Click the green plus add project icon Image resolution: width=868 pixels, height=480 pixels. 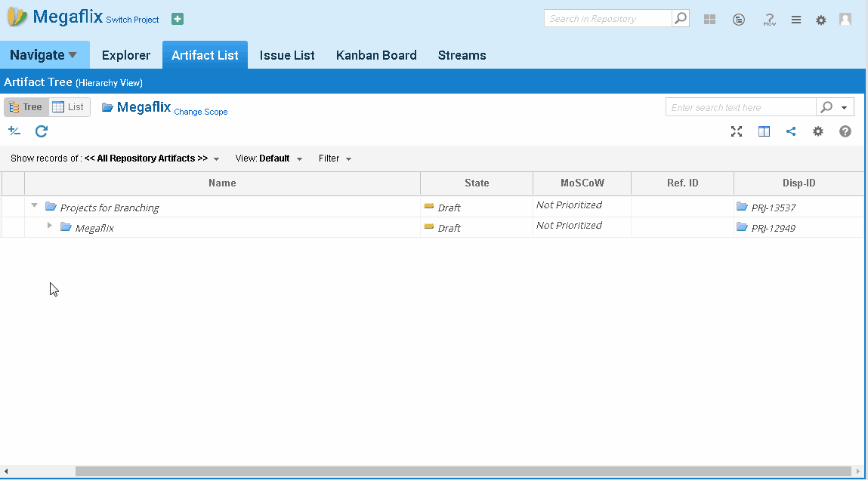[177, 20]
